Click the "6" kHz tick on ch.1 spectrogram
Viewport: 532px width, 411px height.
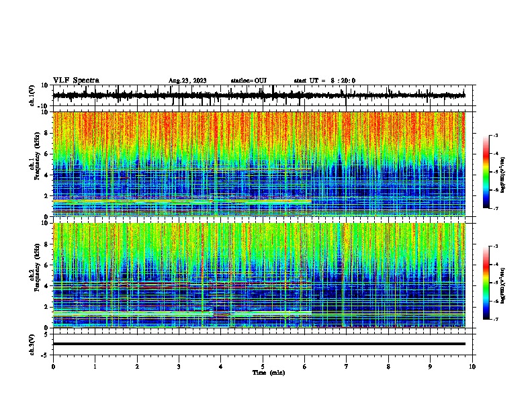pyautogui.click(x=46, y=154)
